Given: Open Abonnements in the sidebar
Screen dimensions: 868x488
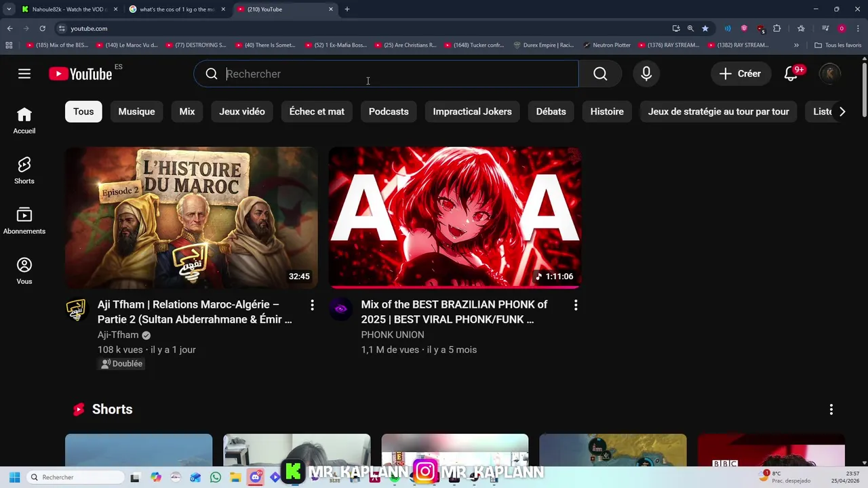Looking at the screenshot, I should click(24, 221).
